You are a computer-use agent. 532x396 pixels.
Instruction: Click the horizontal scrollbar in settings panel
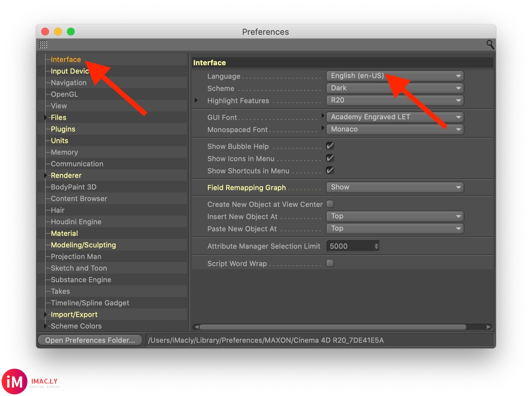(333, 327)
